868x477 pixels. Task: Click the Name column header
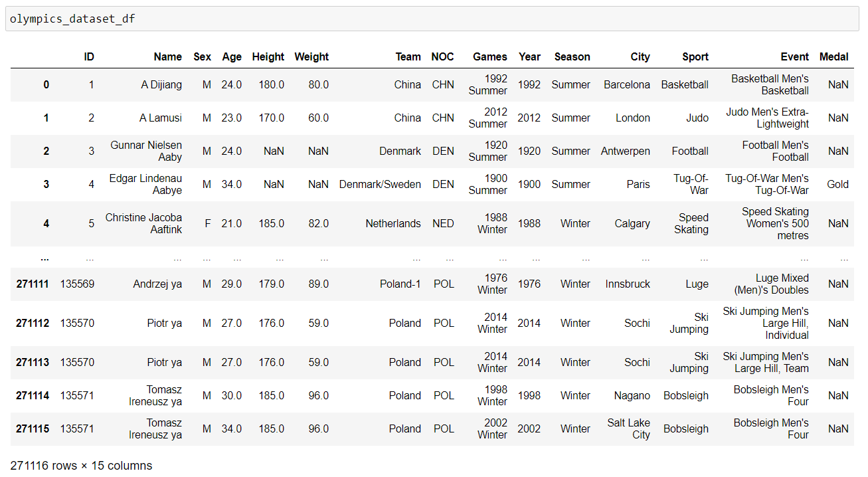pos(167,57)
